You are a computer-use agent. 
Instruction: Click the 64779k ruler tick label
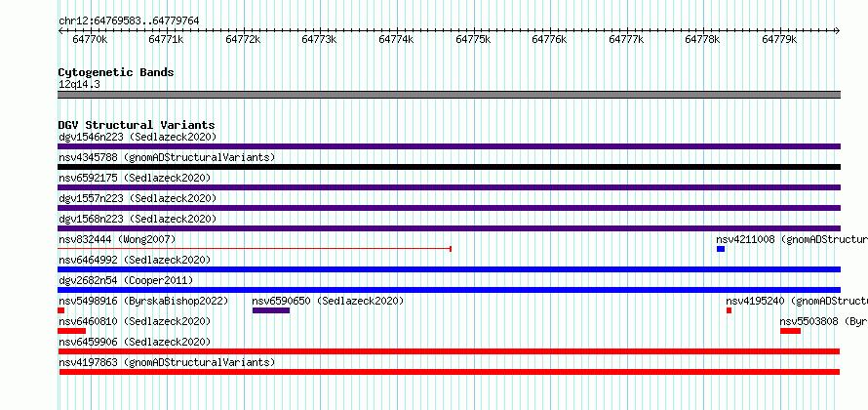click(779, 39)
